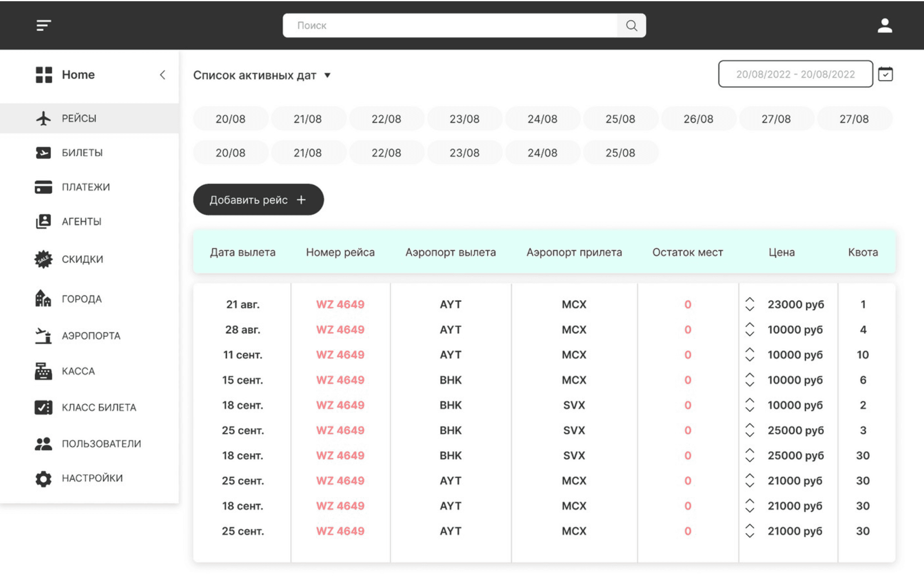
Task: Click the card icon for Платежи
Action: click(x=43, y=187)
